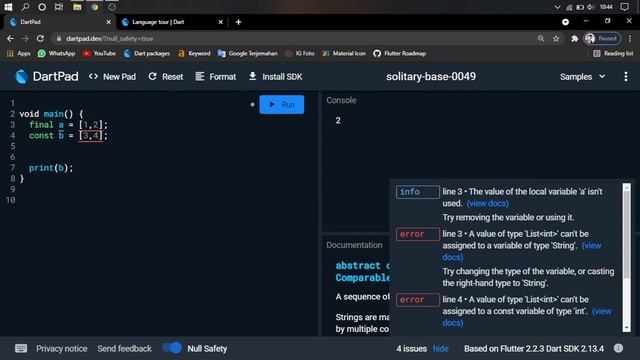Click the zoom magnifier icon in address bar
Viewport: 640px width, 360px height.
coord(541,38)
